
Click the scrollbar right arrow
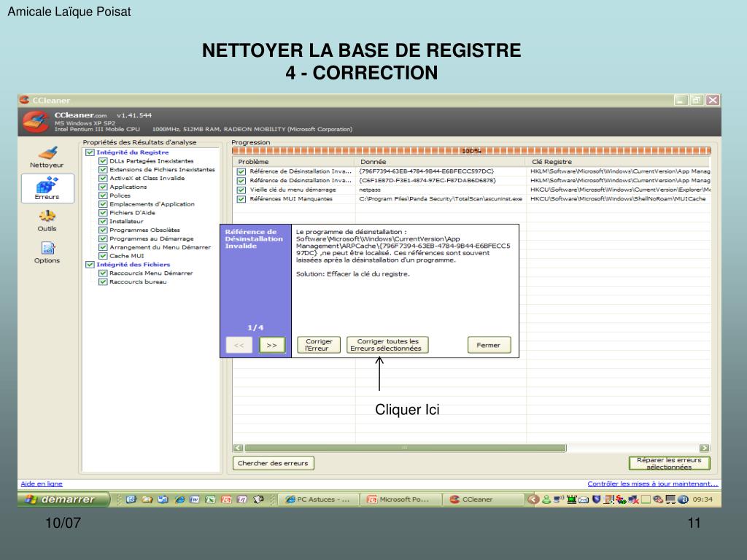pos(705,448)
